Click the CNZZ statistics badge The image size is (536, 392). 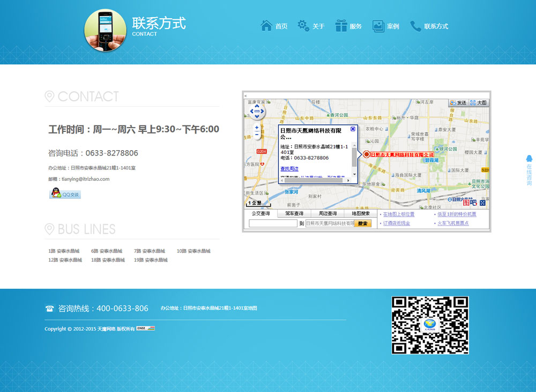click(146, 328)
